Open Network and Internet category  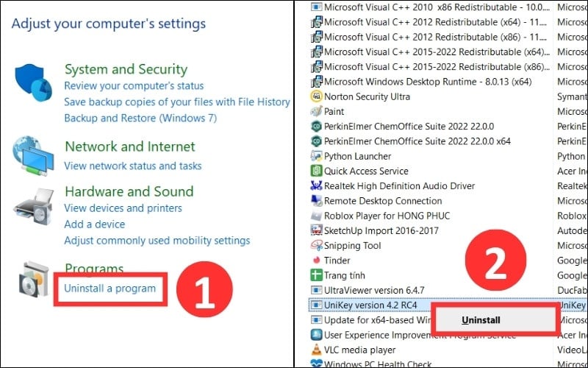click(x=130, y=146)
